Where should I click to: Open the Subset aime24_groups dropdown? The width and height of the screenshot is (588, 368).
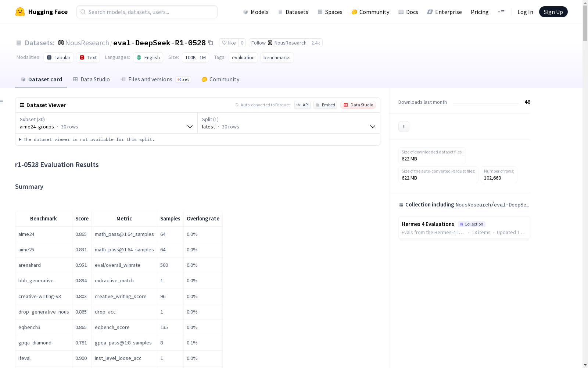107,123
